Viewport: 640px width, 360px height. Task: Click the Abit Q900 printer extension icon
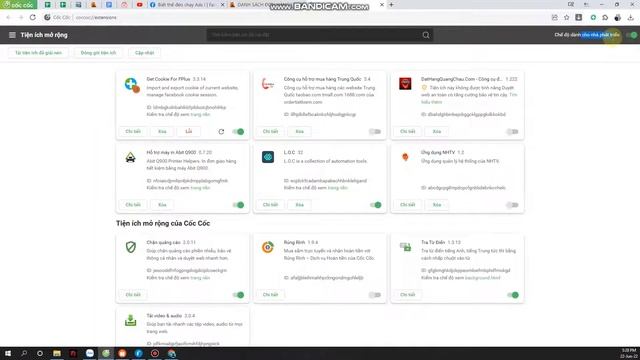(x=131, y=157)
